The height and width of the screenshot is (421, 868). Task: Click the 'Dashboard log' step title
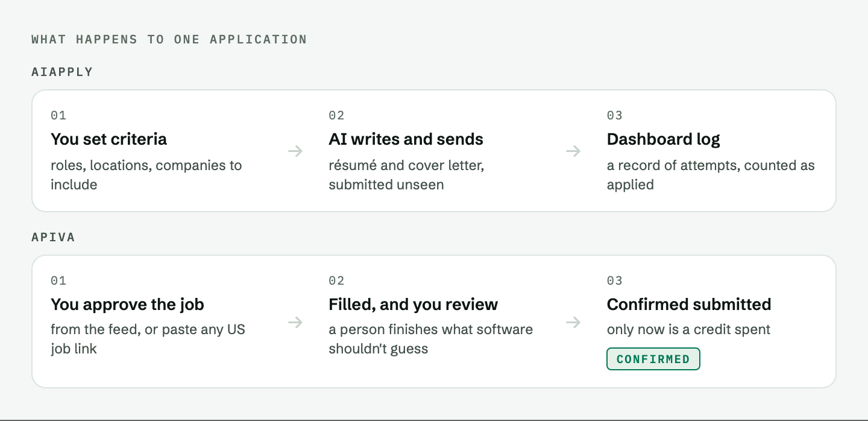click(x=663, y=139)
